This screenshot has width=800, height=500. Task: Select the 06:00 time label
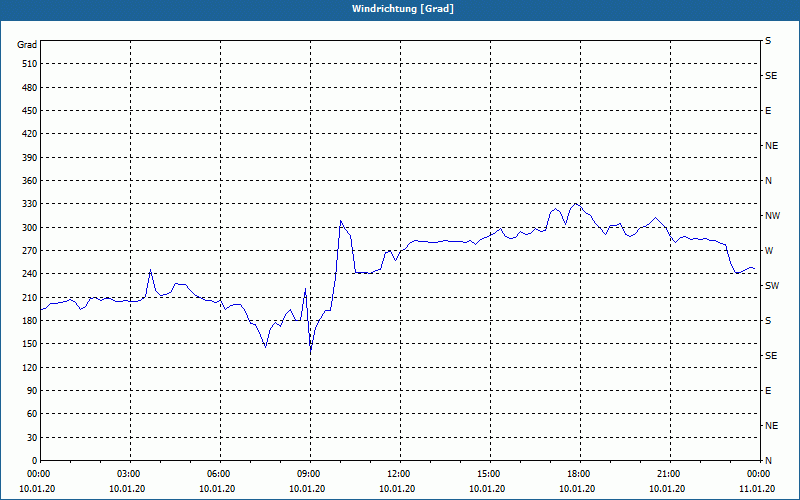(x=220, y=474)
